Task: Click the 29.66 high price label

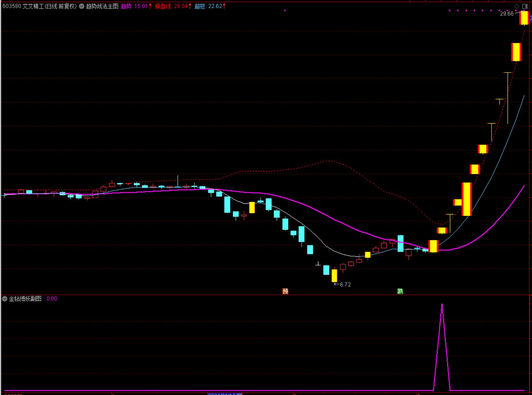Action: [507, 14]
